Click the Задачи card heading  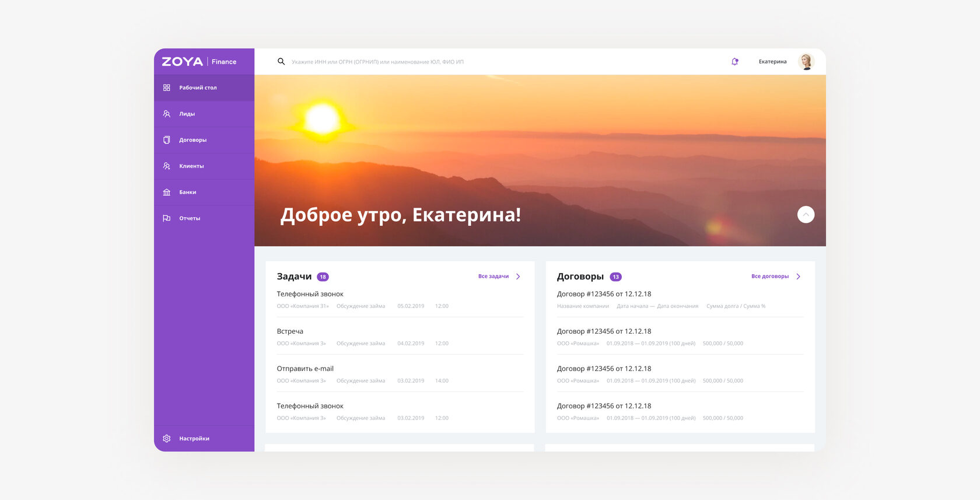294,277
